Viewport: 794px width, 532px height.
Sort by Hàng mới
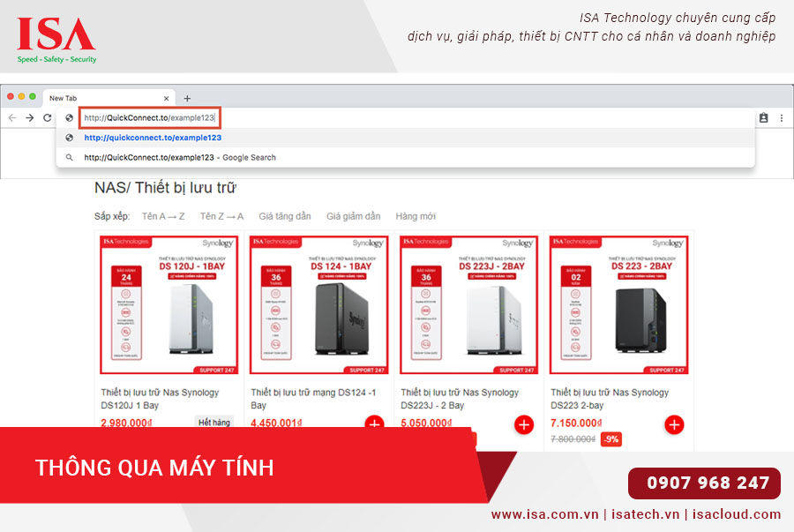[x=416, y=216]
